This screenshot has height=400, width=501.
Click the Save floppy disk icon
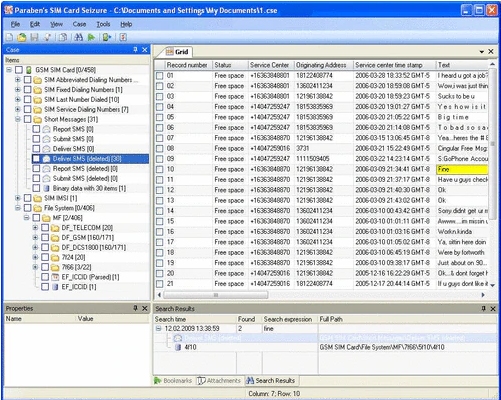point(34,37)
